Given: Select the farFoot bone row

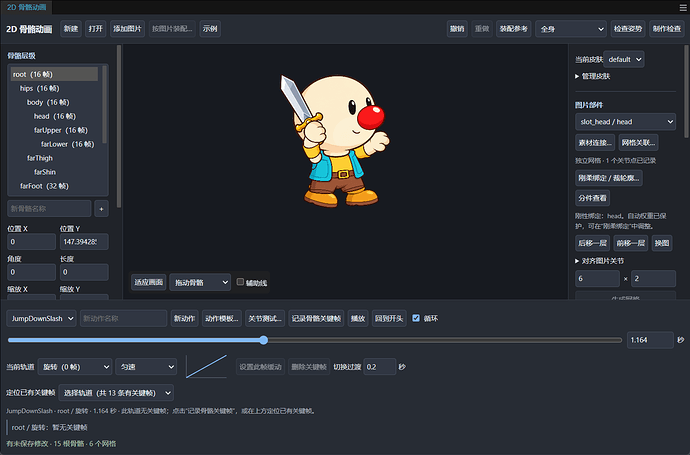Looking at the screenshot, I should 54,186.
